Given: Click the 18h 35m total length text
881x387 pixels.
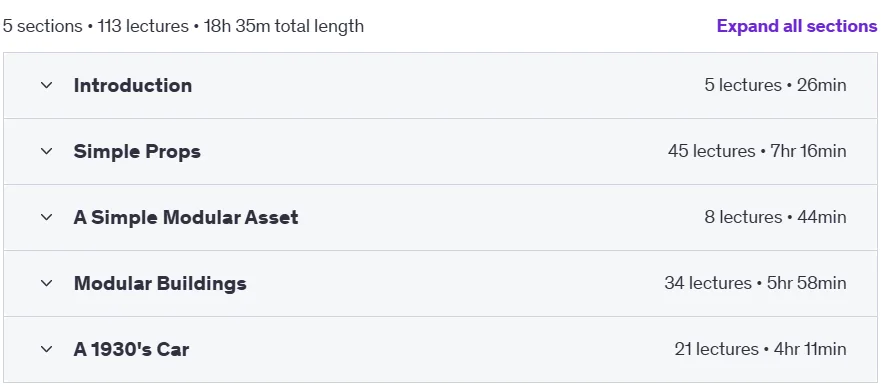Looking at the screenshot, I should click(x=284, y=26).
